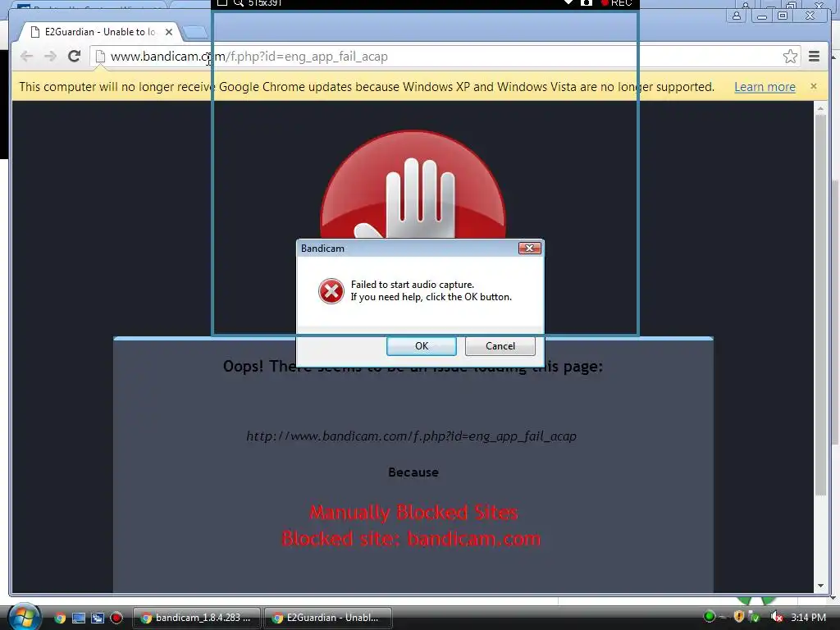840x630 pixels.
Task: Click the green circle tray icon
Action: (710, 617)
